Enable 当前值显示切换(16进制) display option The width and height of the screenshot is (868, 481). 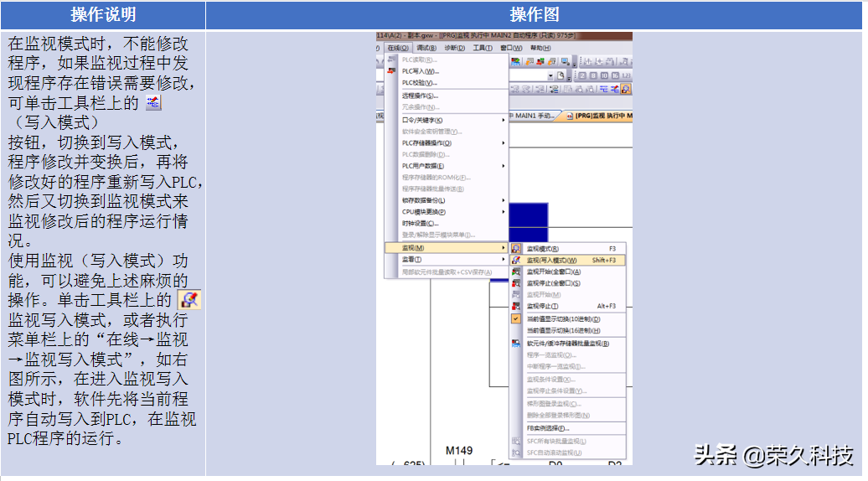point(563,331)
